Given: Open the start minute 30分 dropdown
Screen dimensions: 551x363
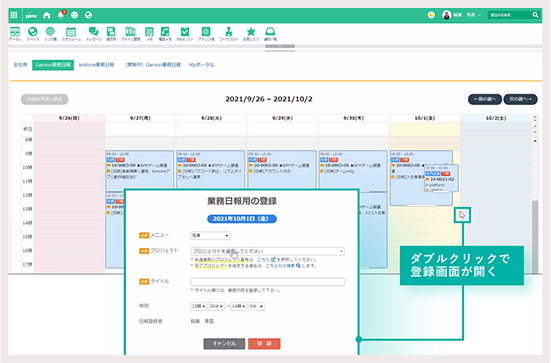Looking at the screenshot, I should click(x=216, y=306).
